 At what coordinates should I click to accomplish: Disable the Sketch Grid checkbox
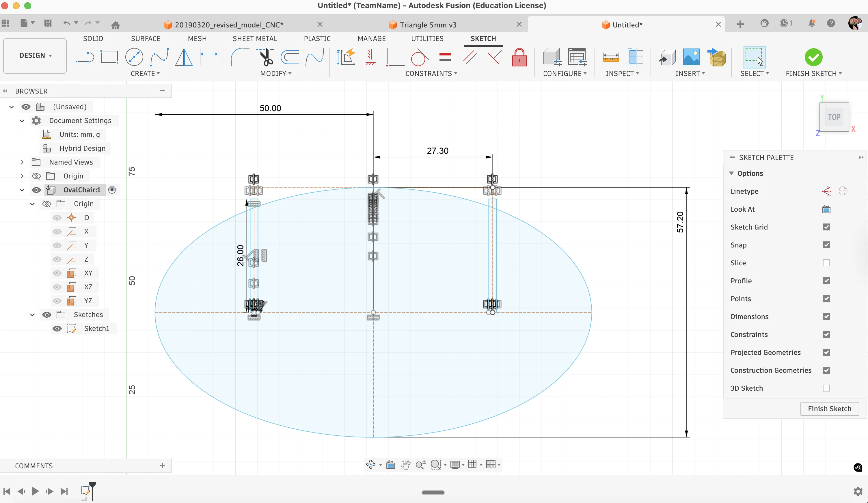(826, 227)
